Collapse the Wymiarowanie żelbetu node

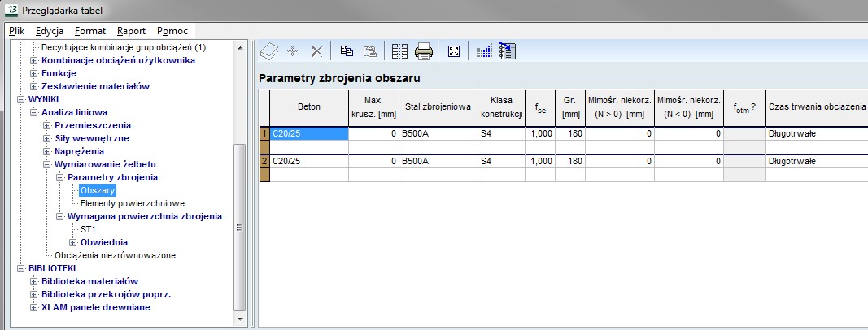(47, 164)
